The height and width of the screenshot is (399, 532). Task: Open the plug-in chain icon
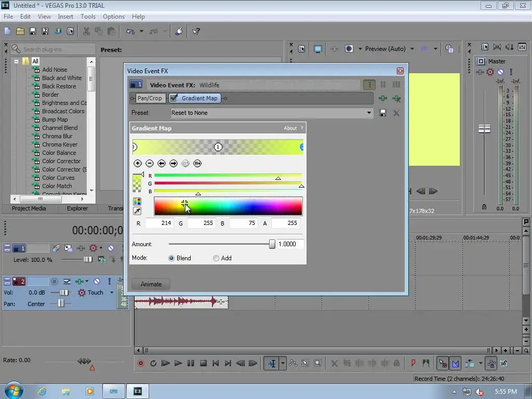click(x=383, y=98)
